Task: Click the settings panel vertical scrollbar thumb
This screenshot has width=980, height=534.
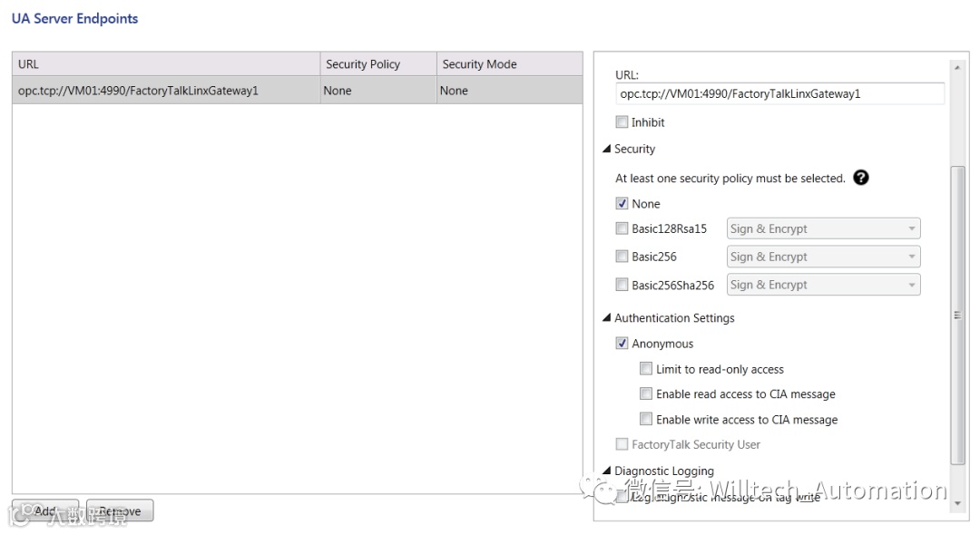Action: point(957,316)
